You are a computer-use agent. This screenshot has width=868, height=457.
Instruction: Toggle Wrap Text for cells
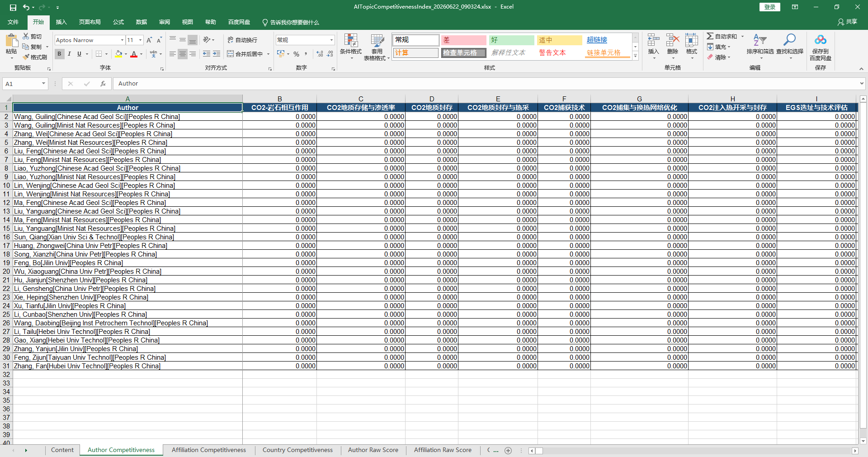(x=242, y=40)
